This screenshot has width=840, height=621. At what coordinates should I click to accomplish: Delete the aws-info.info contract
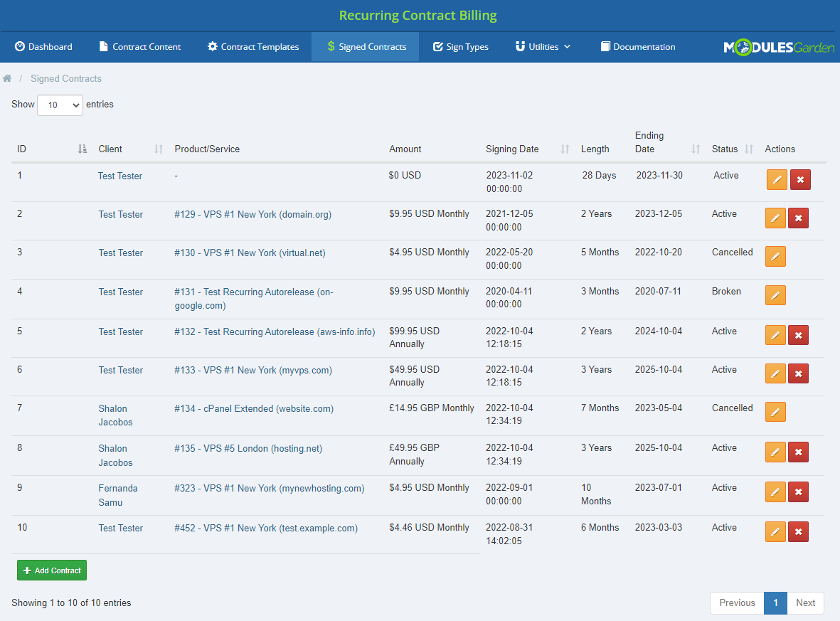coord(798,336)
